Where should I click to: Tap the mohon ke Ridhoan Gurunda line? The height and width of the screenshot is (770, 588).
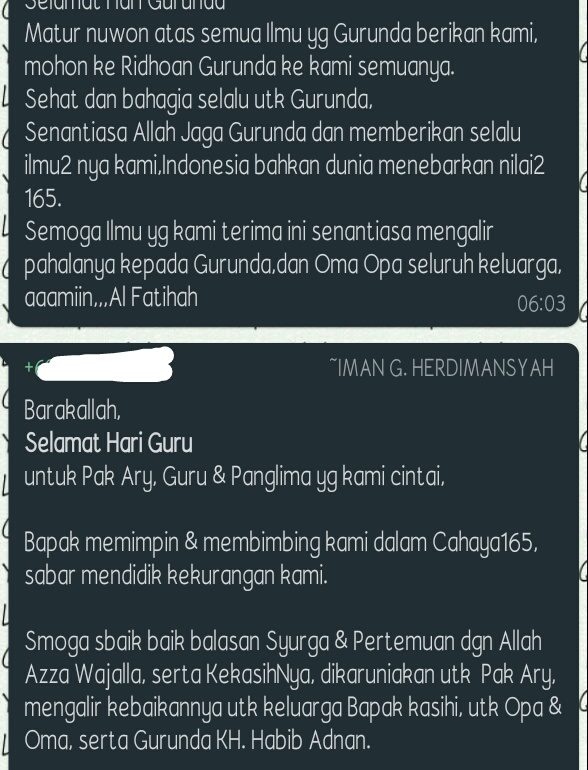pyautogui.click(x=239, y=67)
